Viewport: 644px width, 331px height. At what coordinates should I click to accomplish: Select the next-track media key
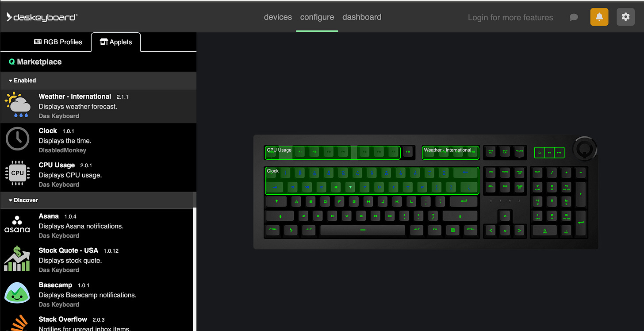click(x=559, y=152)
